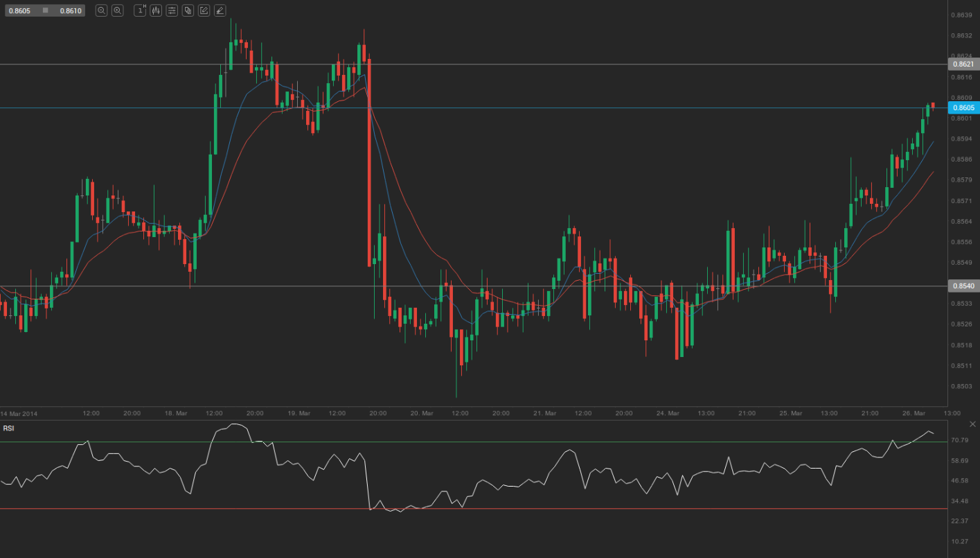980x558 pixels.
Task: Click the compare/duplicate chart icon
Action: click(x=188, y=10)
